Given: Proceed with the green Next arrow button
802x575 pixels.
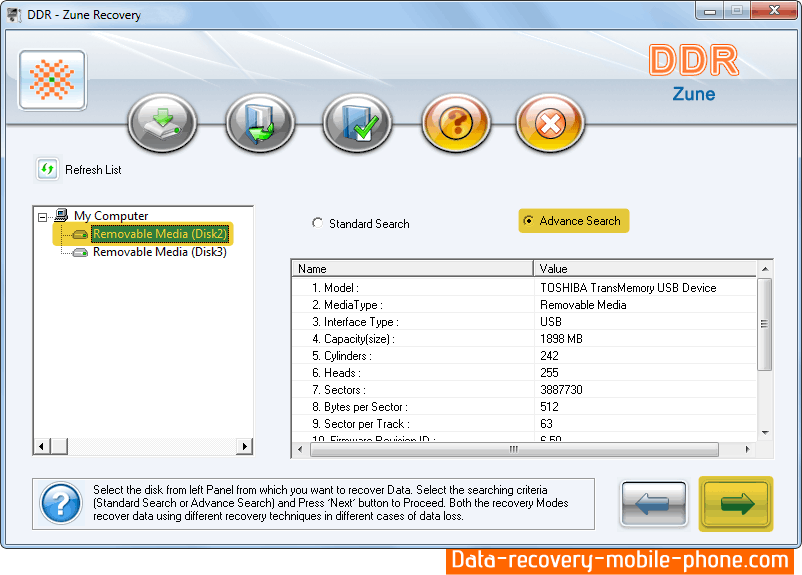Looking at the screenshot, I should point(736,504).
